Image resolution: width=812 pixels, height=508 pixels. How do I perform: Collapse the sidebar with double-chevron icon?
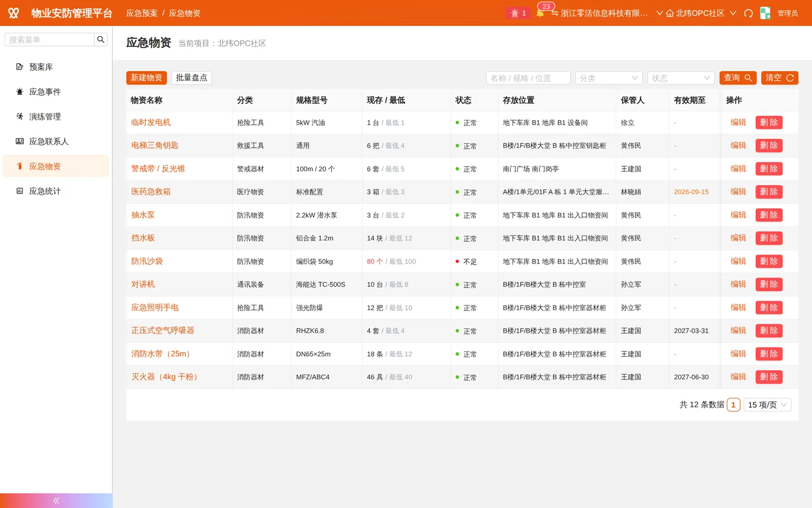pyautogui.click(x=56, y=501)
